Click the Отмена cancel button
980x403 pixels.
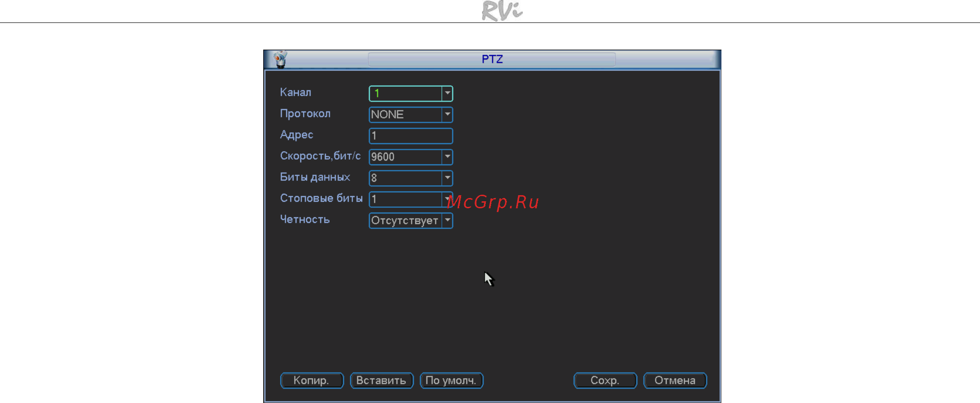pos(675,381)
